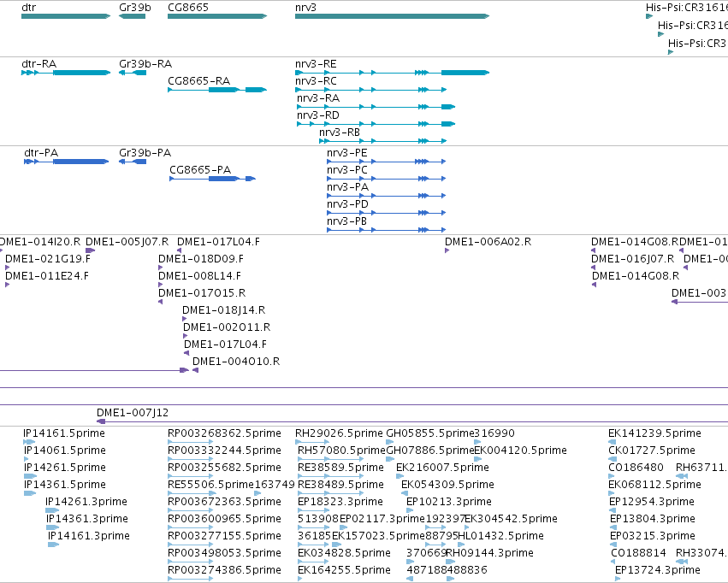The image size is (728, 583).
Task: Select the long teal nrv3 gene bar
Action: pyautogui.click(x=393, y=16)
